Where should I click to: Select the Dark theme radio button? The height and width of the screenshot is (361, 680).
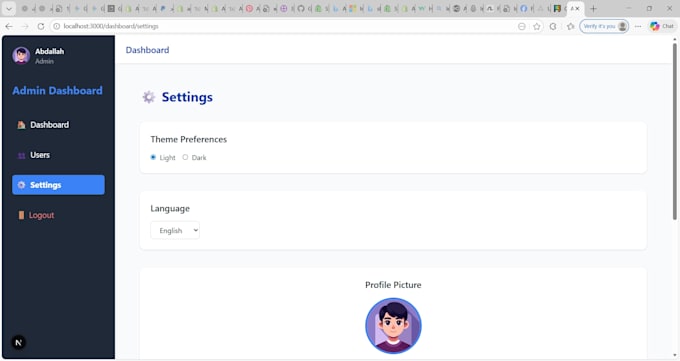coord(185,157)
